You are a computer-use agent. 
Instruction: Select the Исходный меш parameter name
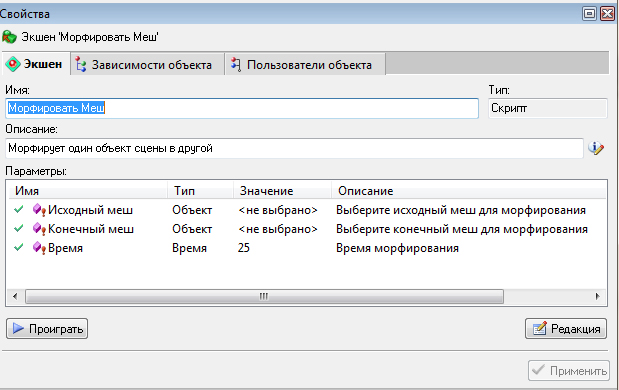[x=90, y=210]
